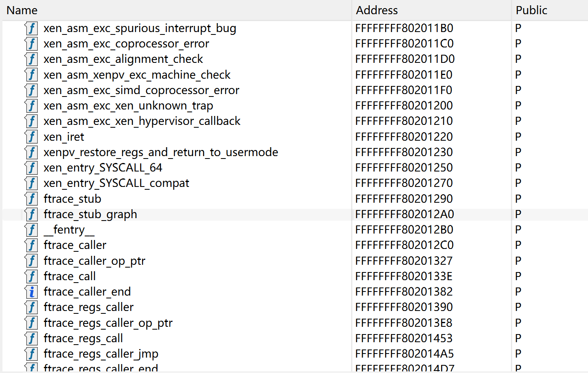Image resolution: width=588 pixels, height=373 pixels.
Task: Click address FFFFFFFF80201390 of ftrace_regs_caller
Action: (404, 307)
